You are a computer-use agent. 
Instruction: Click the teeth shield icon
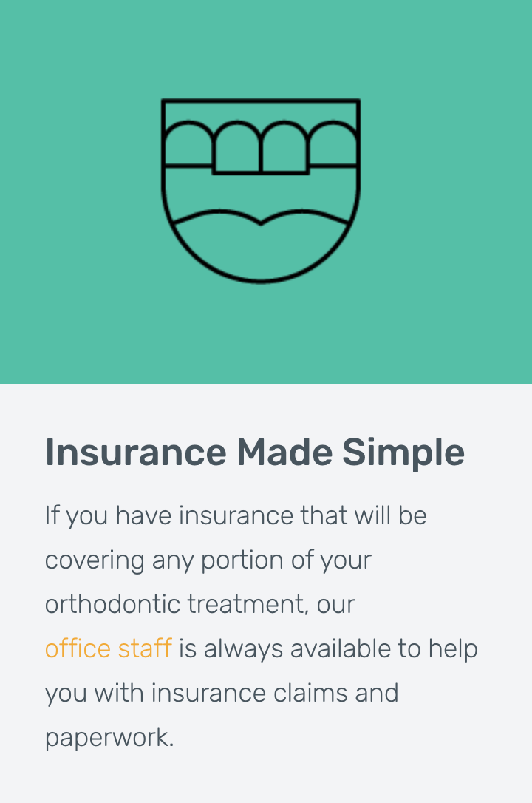click(x=261, y=191)
